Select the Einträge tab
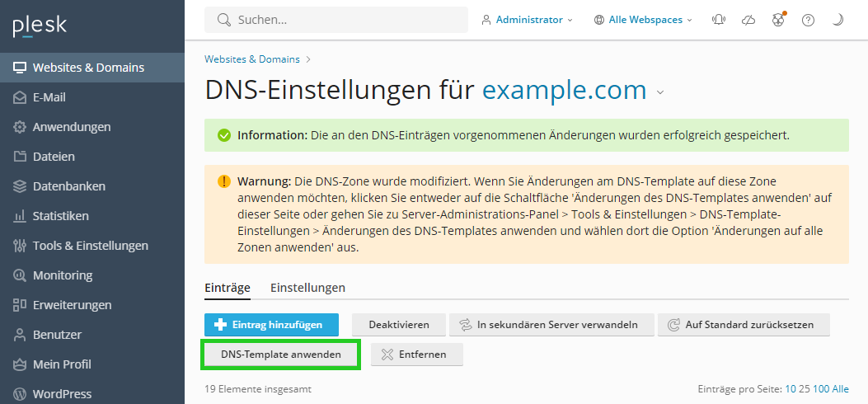 point(228,288)
